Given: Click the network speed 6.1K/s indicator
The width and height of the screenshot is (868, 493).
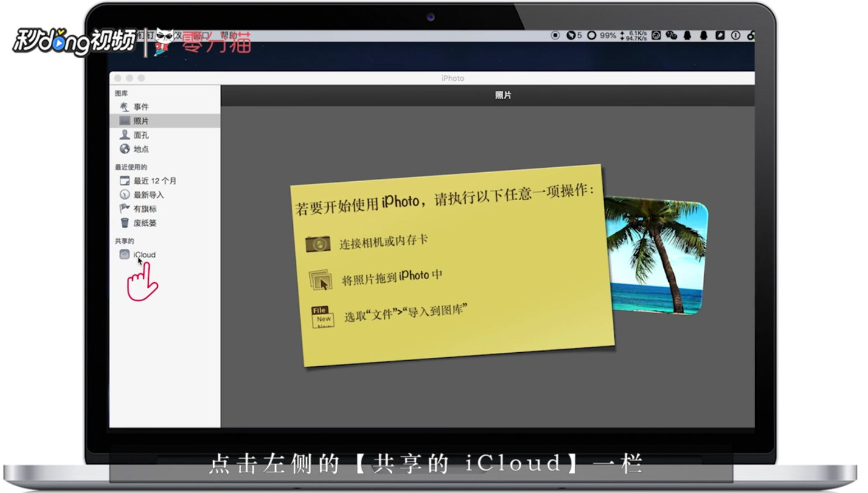Looking at the screenshot, I should (633, 35).
